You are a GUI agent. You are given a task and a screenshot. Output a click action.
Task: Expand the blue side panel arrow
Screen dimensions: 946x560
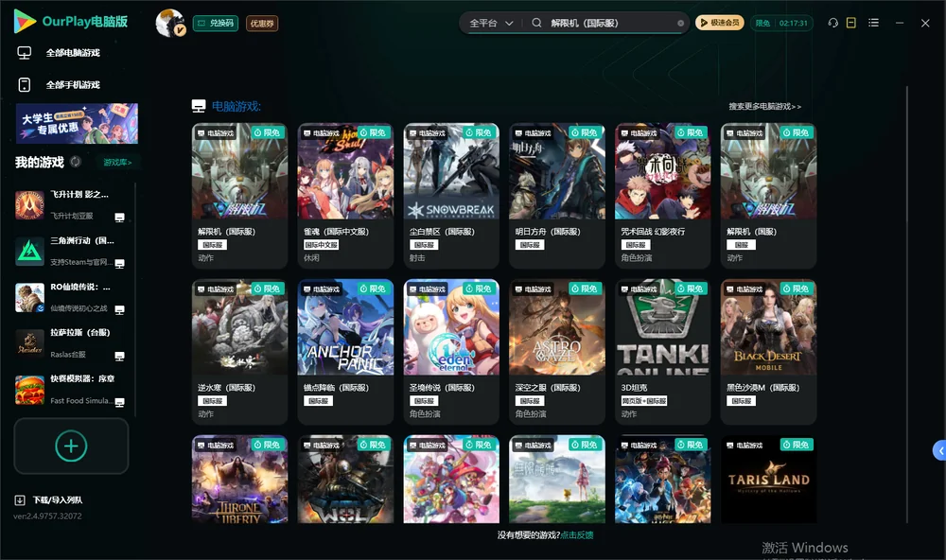[x=939, y=450]
